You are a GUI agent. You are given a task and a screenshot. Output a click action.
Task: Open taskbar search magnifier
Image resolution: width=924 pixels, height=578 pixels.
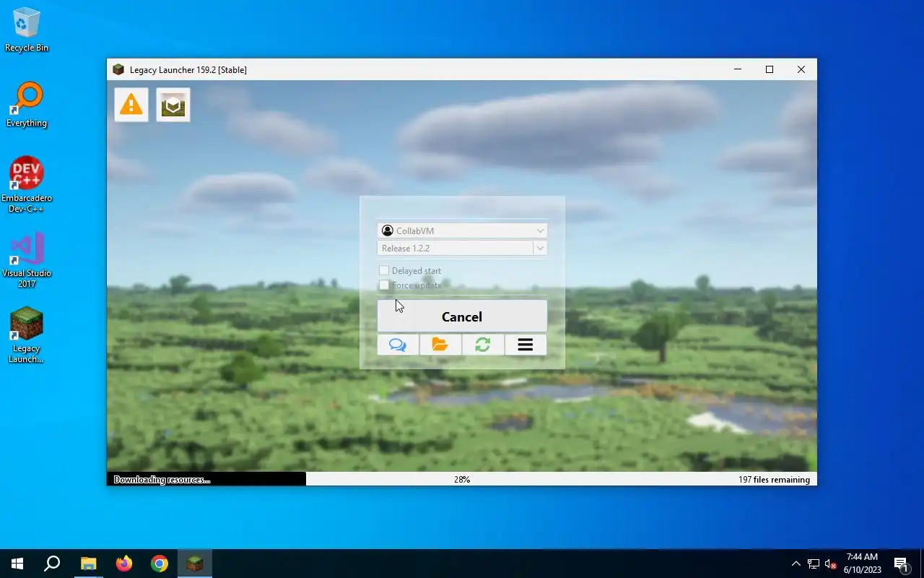click(52, 564)
